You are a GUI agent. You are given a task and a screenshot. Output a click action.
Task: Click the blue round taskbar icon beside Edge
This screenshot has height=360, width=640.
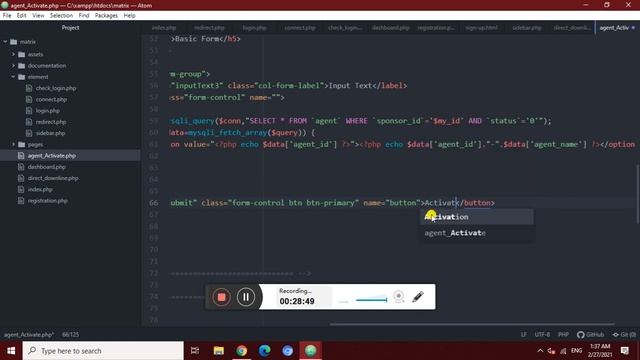pos(287,351)
